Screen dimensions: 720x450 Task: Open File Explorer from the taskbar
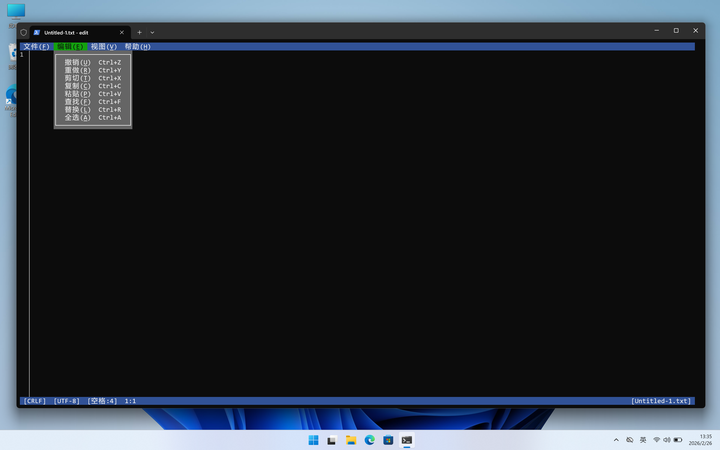(351, 440)
